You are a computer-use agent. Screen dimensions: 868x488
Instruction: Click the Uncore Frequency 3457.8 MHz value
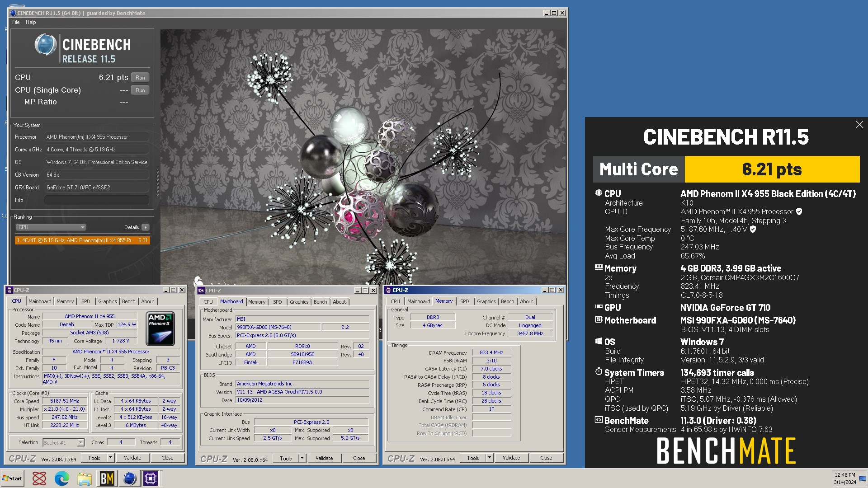(530, 333)
